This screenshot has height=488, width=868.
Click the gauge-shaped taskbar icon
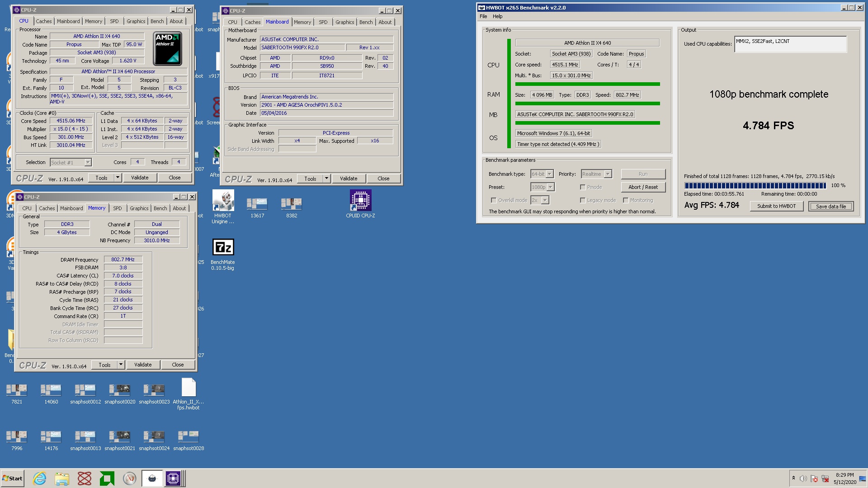130,479
